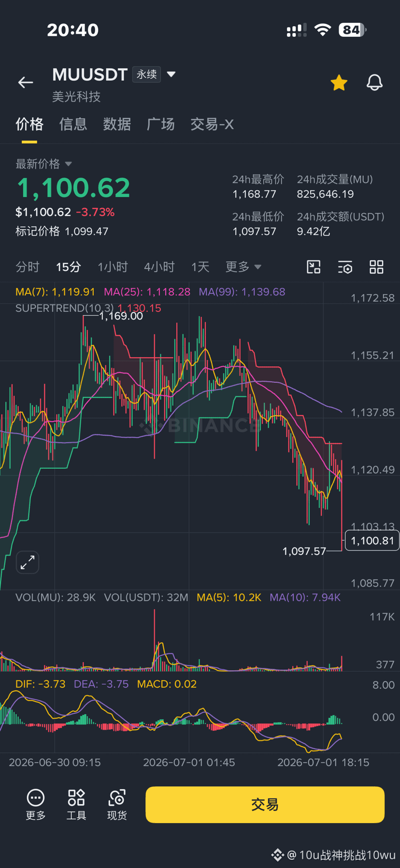Open chart indicator settings icon
This screenshot has height=868, width=400.
[x=345, y=267]
